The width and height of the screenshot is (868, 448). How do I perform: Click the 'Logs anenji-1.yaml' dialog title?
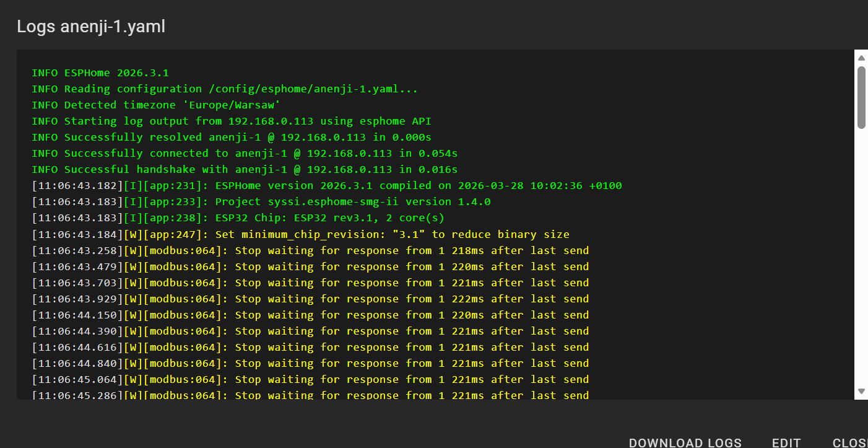(91, 27)
